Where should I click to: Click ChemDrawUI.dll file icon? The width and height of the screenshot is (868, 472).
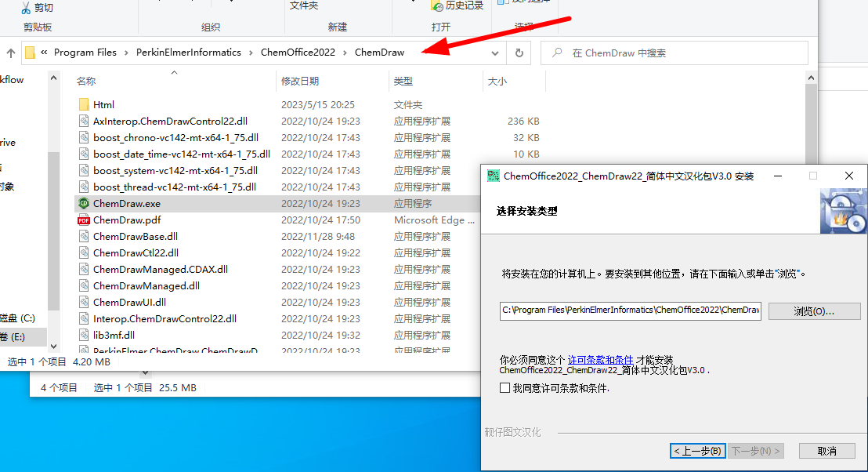click(84, 302)
